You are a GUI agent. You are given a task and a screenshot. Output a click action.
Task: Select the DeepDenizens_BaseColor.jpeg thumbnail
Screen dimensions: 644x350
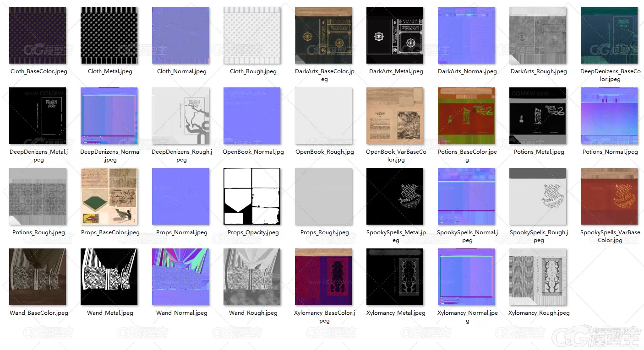(609, 35)
